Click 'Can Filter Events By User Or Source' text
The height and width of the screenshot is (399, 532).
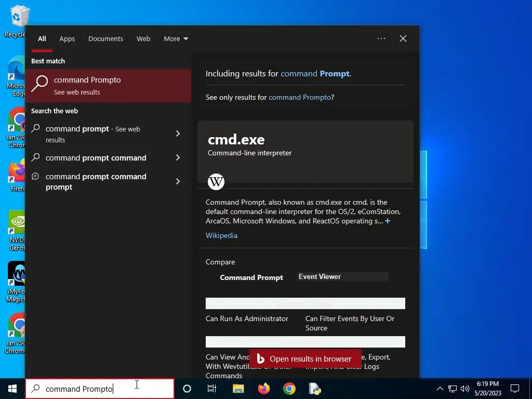350,323
